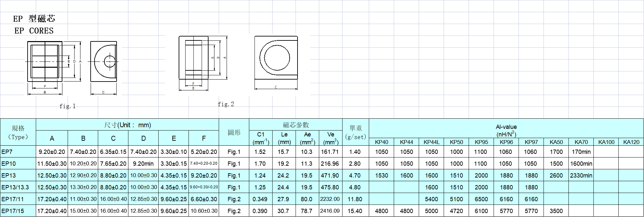Select the 'KA70' column header

581,142
